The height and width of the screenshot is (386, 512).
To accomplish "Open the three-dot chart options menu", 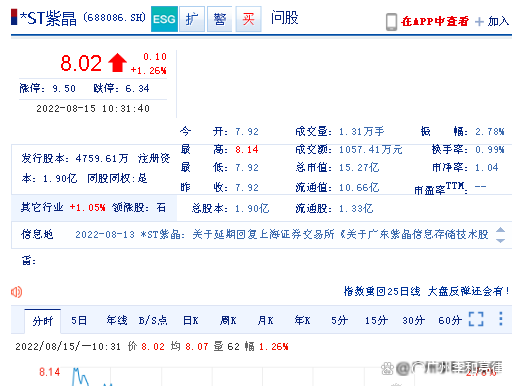I will 501,319.
